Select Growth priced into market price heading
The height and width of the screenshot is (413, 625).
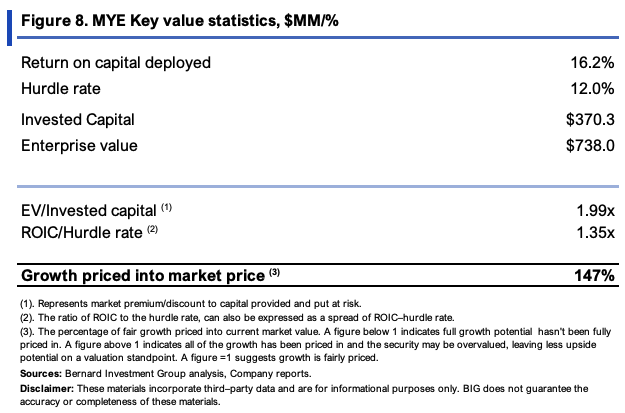click(150, 275)
